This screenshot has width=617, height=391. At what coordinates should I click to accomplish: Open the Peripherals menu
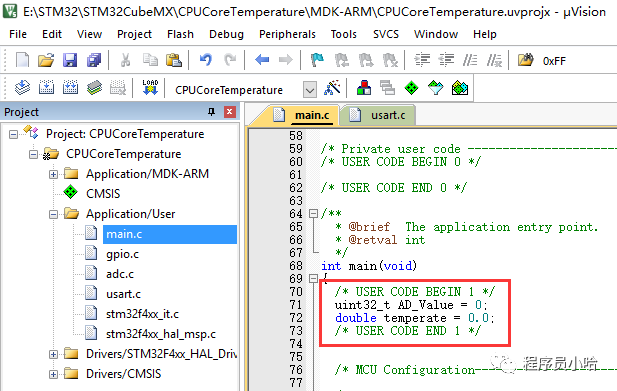click(x=287, y=34)
